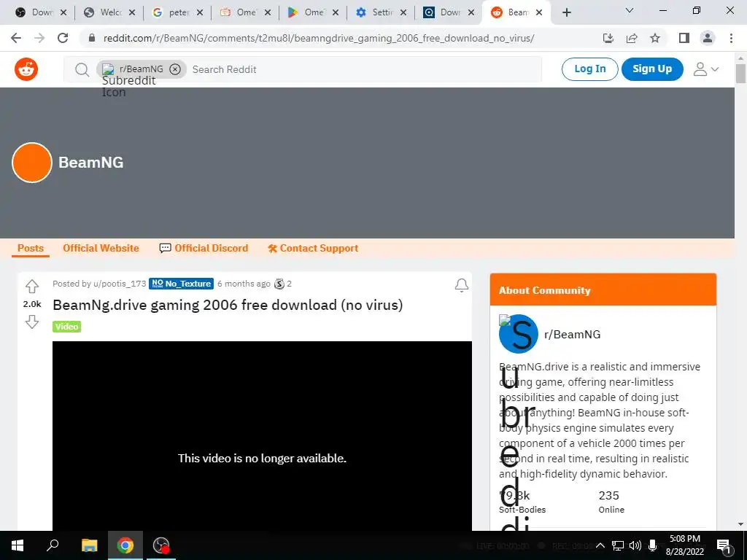Open the Official Discord tab

coord(204,248)
